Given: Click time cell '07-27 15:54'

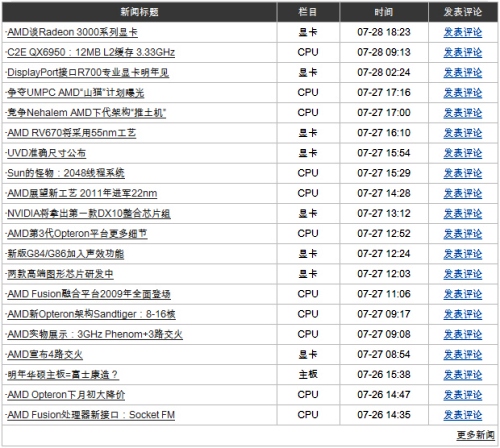Looking at the screenshot, I should (x=384, y=153).
